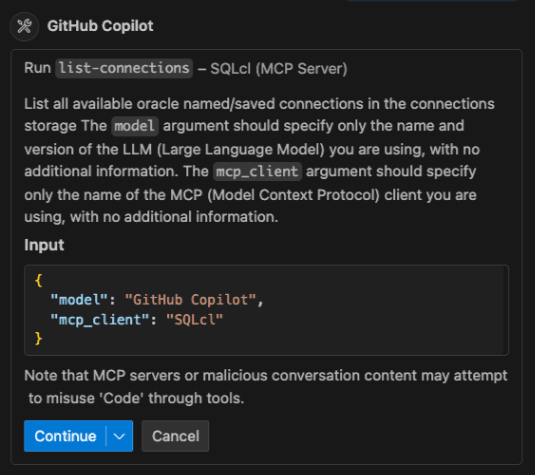The width and height of the screenshot is (535, 475).
Task: Click the inline model code term
Action: (x=135, y=126)
